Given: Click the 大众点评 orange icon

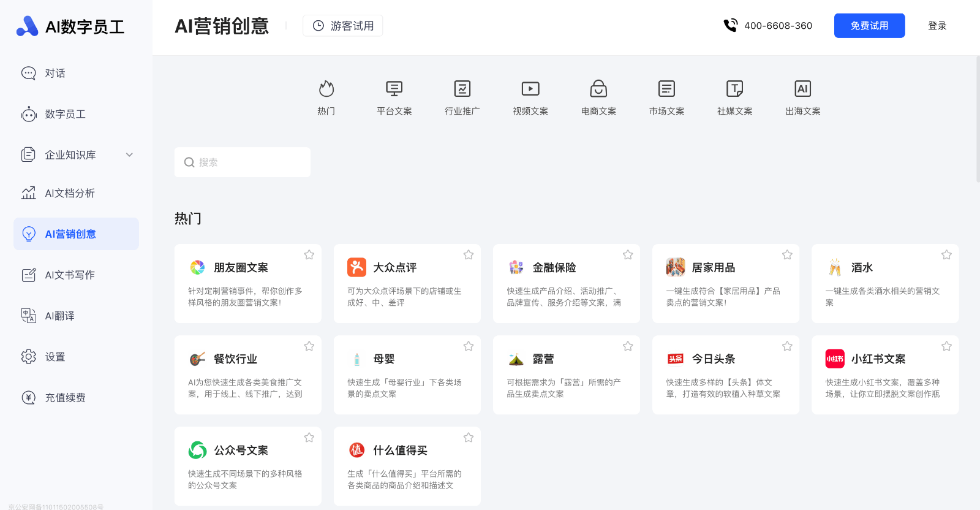Looking at the screenshot, I should click(x=356, y=267).
